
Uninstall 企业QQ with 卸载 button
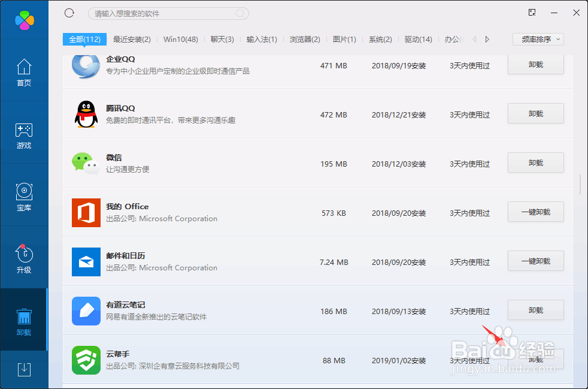(535, 65)
